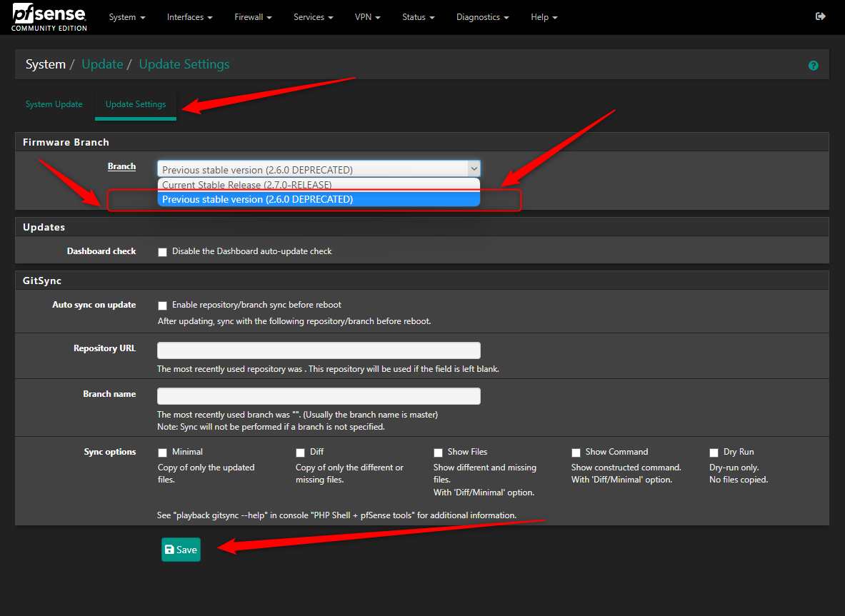
Task: Focus the Repository URL input field
Action: point(319,350)
